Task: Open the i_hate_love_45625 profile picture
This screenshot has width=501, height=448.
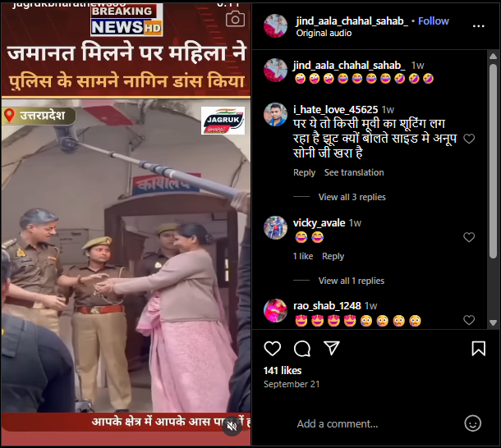Action: 275,114
